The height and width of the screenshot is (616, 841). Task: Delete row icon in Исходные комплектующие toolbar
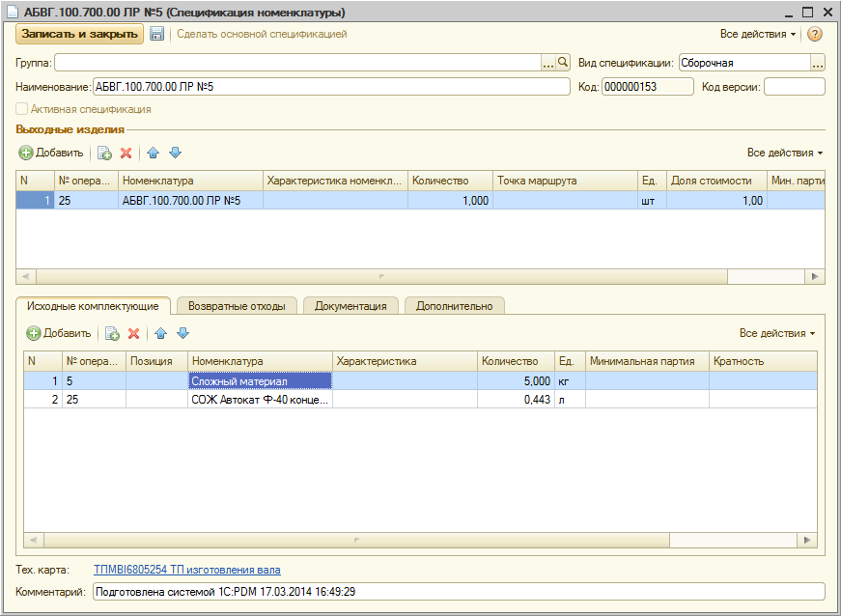[x=133, y=334]
